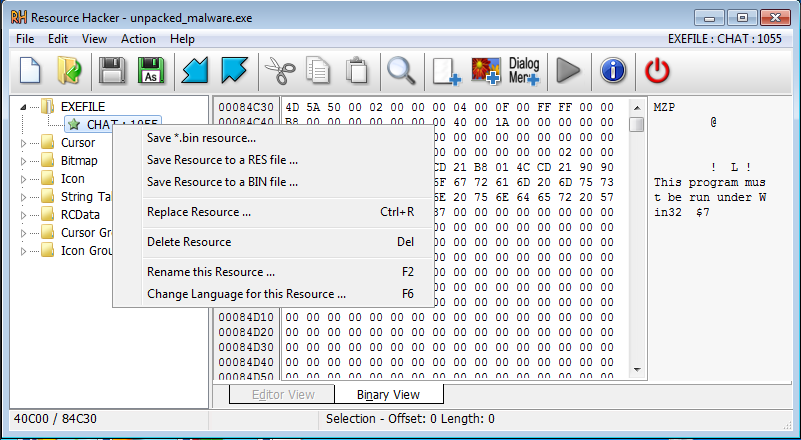The height and width of the screenshot is (440, 801).
Task: Select the EXEFILE label in tree
Action: coord(83,107)
